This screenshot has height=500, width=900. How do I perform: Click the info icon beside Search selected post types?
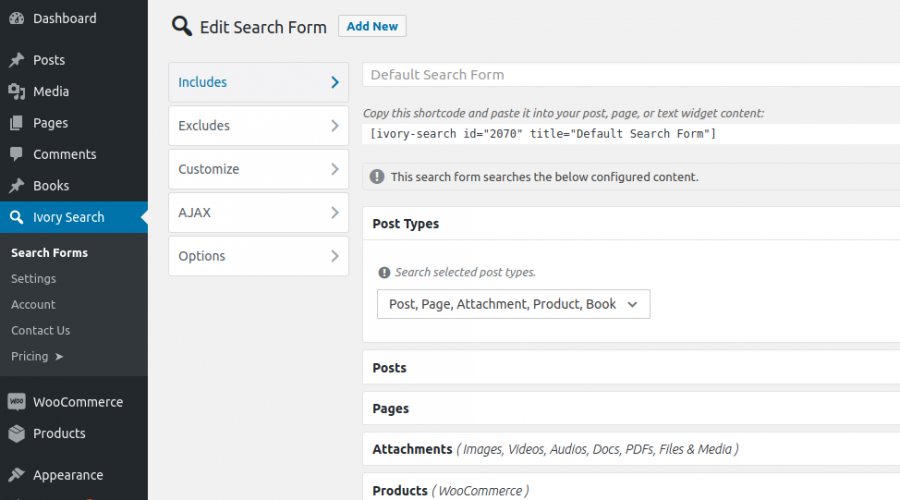click(385, 273)
